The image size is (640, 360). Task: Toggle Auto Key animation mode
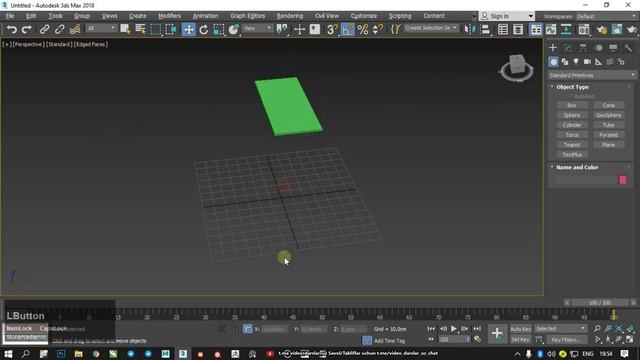(x=520, y=329)
